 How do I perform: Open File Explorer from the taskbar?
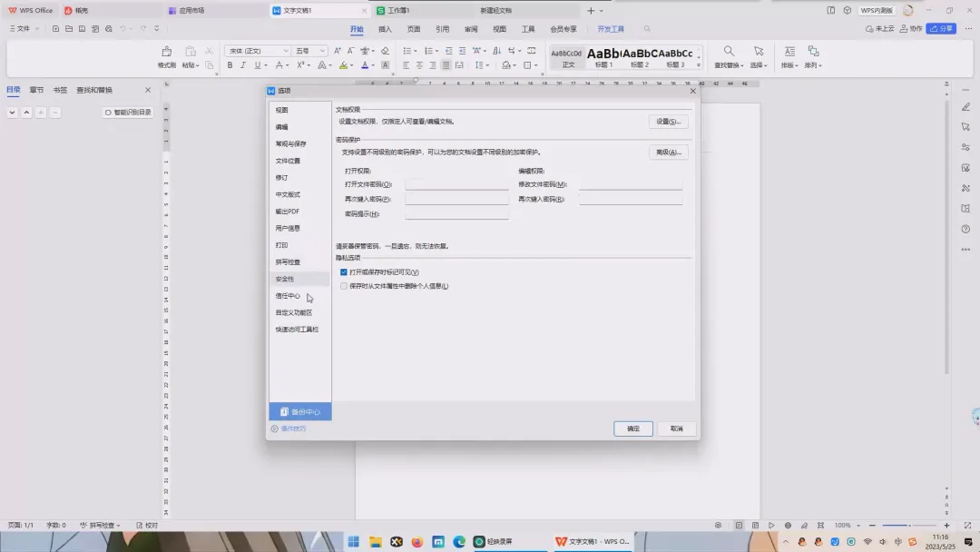(375, 541)
